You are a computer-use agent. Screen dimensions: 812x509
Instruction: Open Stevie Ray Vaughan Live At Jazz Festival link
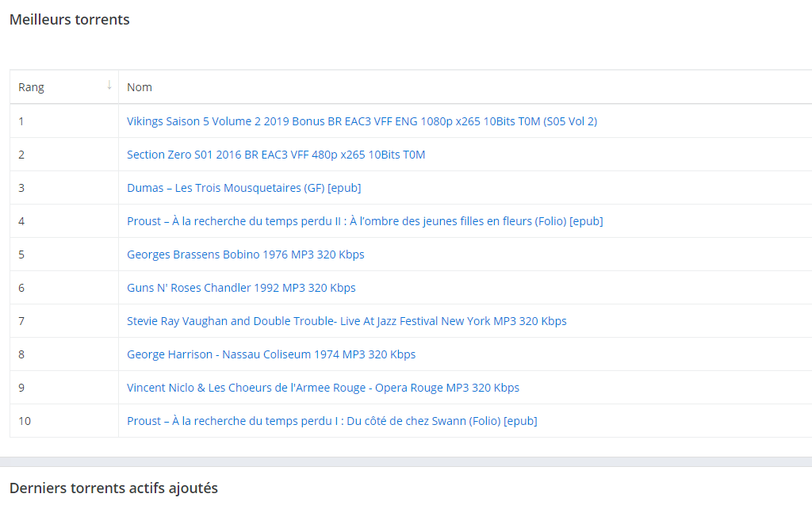[x=347, y=321]
